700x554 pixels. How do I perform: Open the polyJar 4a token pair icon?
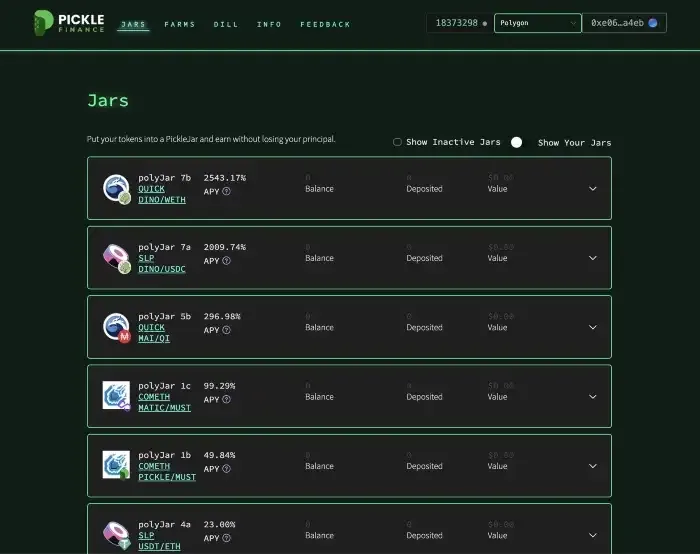[117, 535]
